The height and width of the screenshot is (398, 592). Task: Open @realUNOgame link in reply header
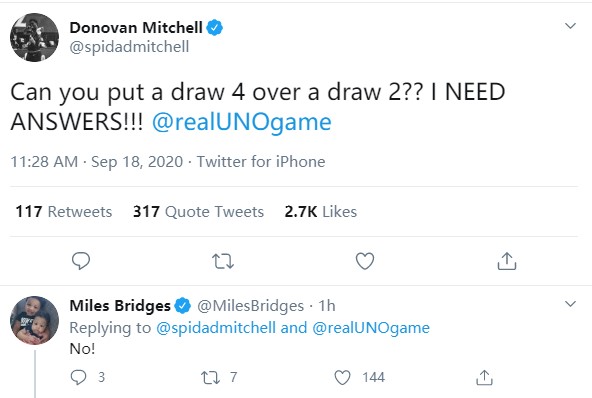click(371, 328)
